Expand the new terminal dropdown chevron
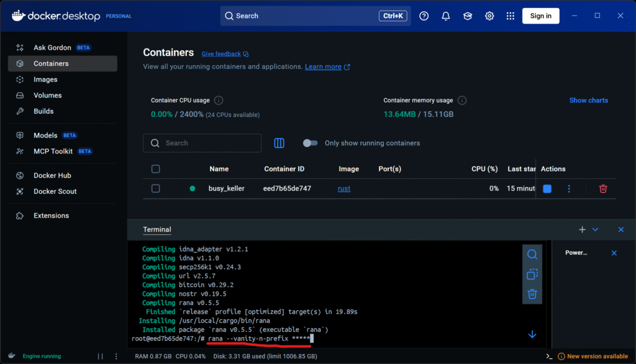The width and height of the screenshot is (636, 364). coord(595,230)
